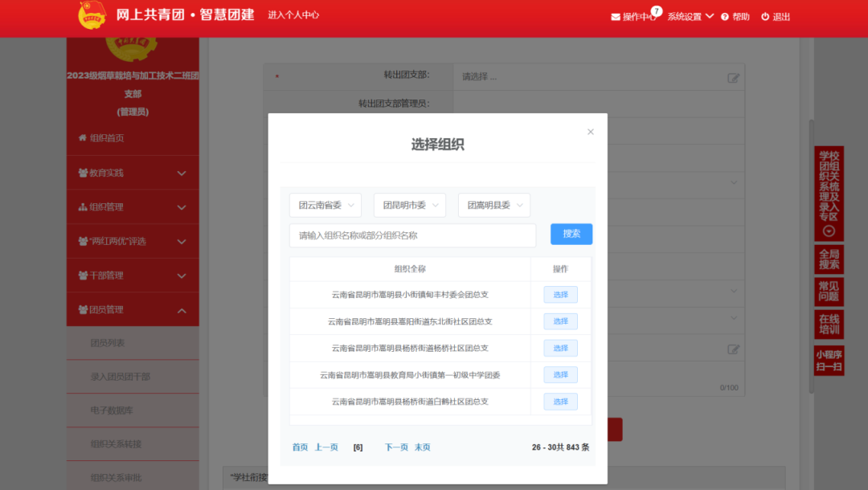Close the 选择组织 dialog with the X
Screen dimensions: 868x490
(591, 132)
